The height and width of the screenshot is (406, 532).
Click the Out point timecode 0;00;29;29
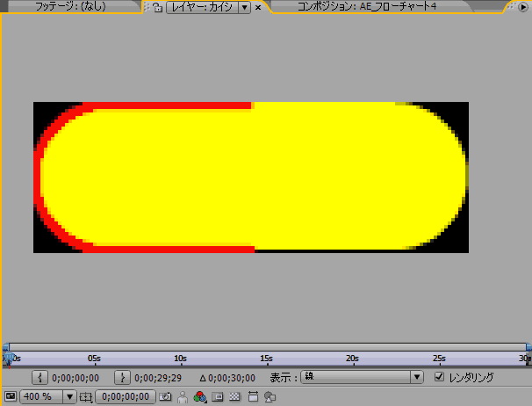click(x=158, y=378)
